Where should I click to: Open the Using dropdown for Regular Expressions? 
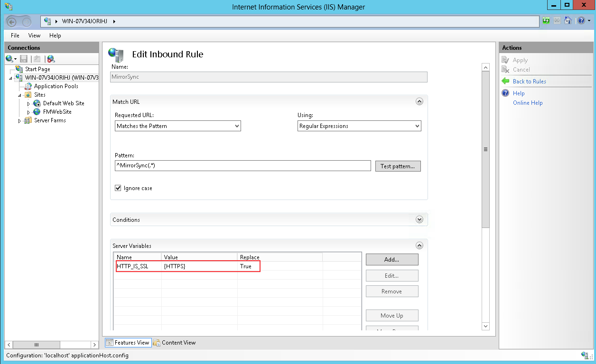(x=359, y=126)
